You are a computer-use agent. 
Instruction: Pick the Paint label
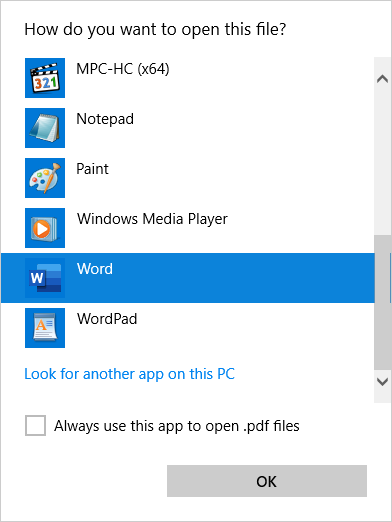pos(92,169)
